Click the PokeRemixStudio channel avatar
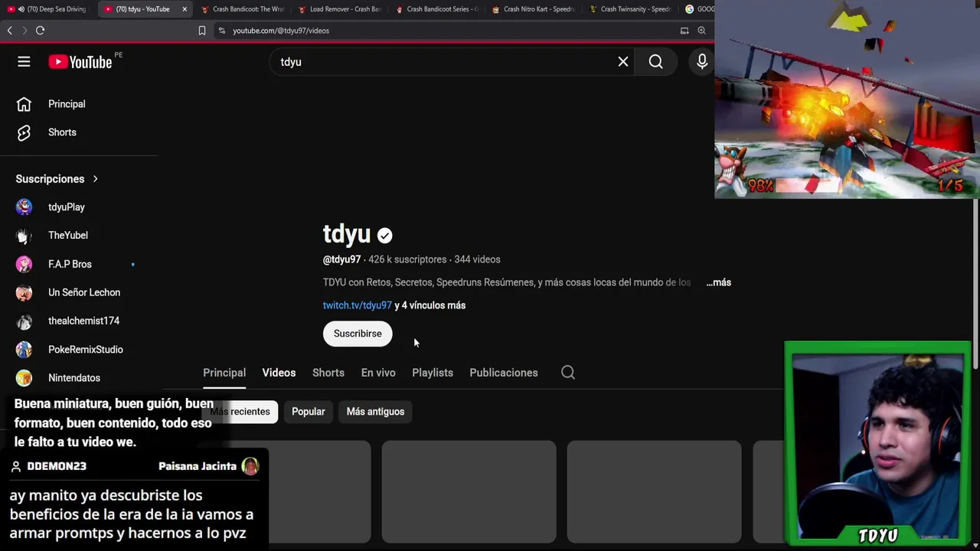980x551 pixels. coord(24,350)
